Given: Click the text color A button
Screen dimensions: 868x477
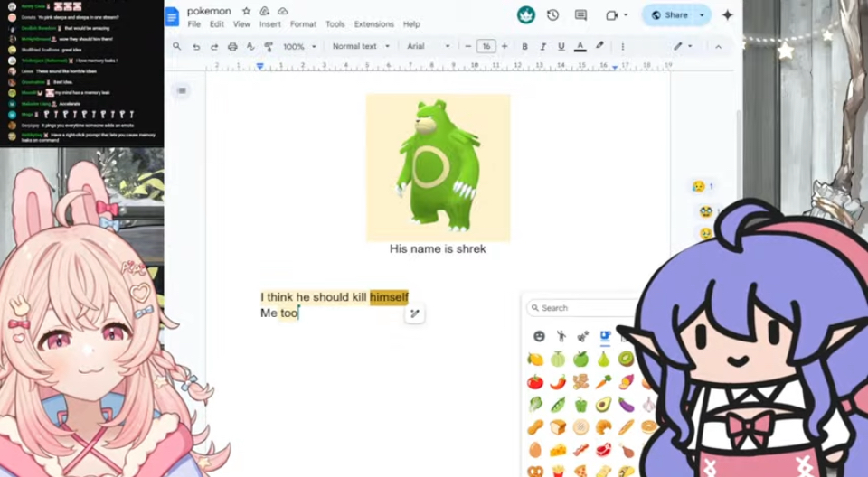Looking at the screenshot, I should point(580,46).
